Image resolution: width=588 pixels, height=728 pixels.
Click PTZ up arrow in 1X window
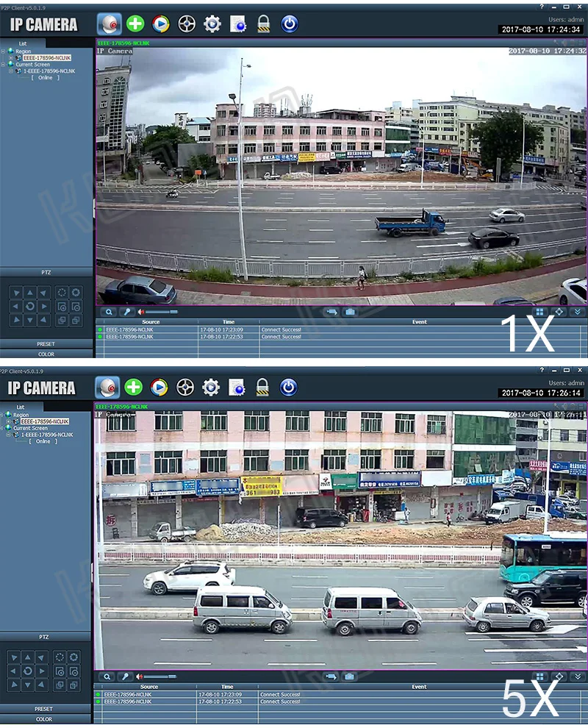pyautogui.click(x=29, y=293)
